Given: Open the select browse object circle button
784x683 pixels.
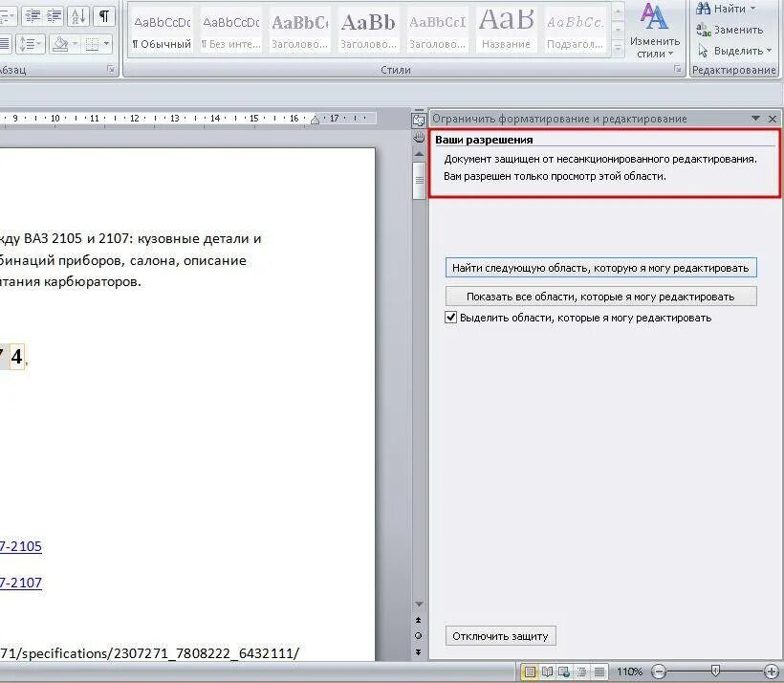Looking at the screenshot, I should click(419, 636).
